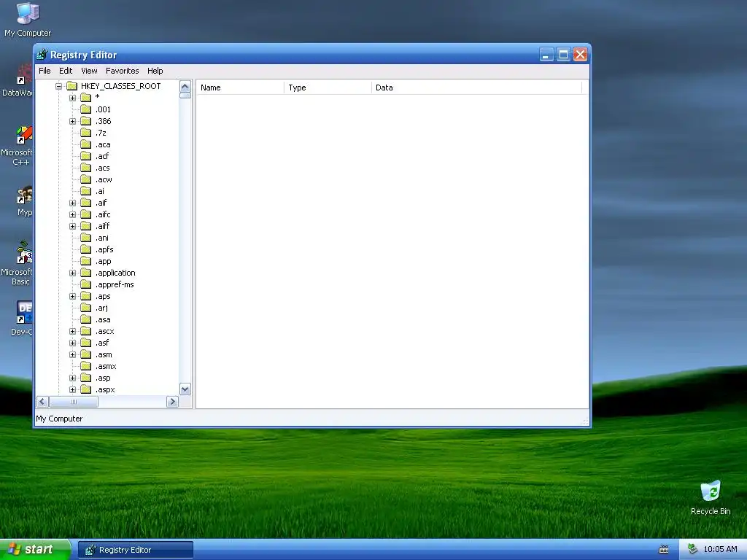Expand the .aifc key
Screen dimensions: 747x560
72,215
